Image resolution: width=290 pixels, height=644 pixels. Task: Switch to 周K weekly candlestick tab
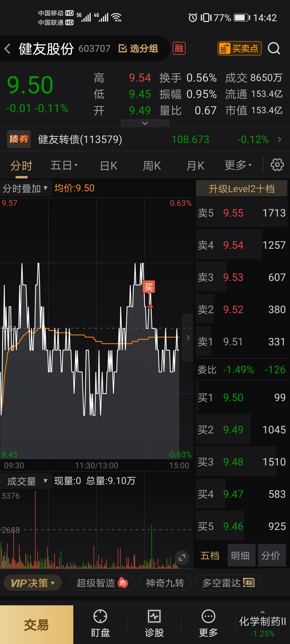152,166
